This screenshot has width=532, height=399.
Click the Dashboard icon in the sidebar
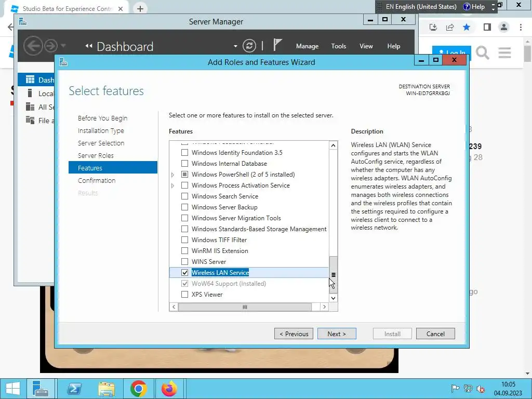click(30, 79)
